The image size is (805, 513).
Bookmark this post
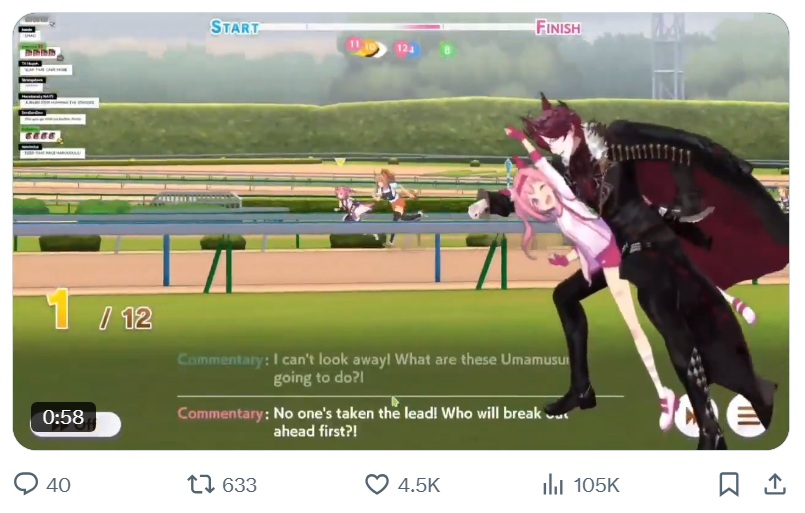point(729,484)
